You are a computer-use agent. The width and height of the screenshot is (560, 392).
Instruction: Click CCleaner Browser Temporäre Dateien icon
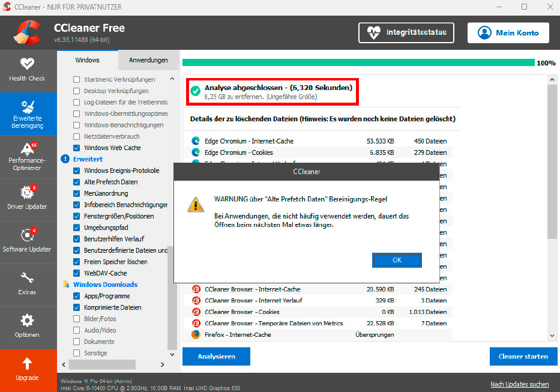click(x=196, y=324)
